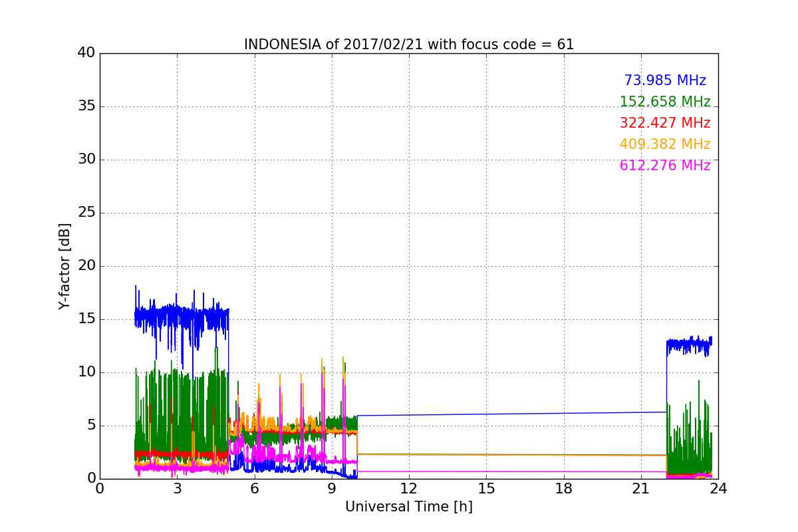
Task: Click the x-axis tick label 9
Action: (x=332, y=489)
